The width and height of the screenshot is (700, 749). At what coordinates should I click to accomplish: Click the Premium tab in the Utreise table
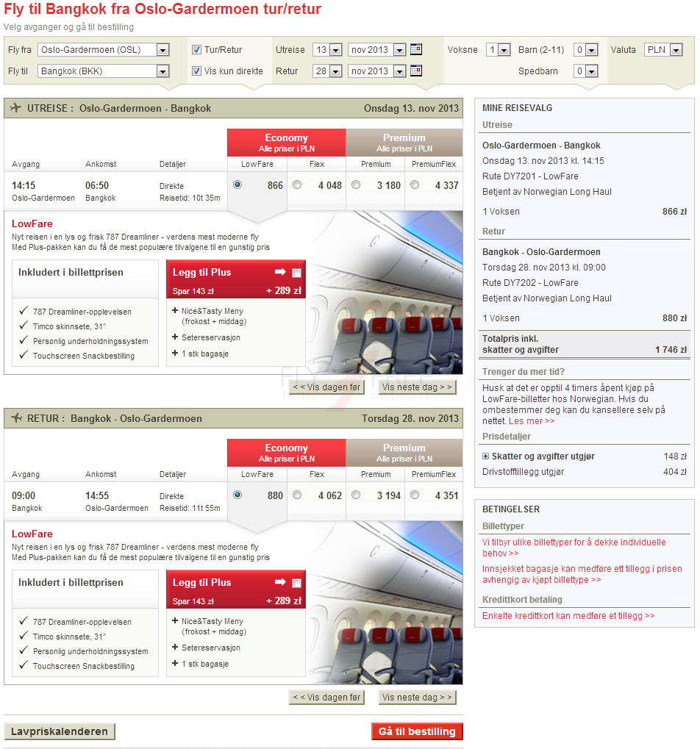click(x=404, y=143)
